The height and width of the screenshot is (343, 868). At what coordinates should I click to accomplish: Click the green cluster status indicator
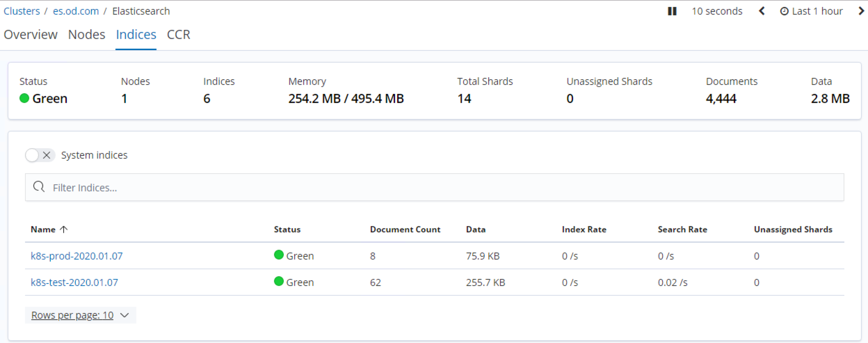tap(24, 98)
